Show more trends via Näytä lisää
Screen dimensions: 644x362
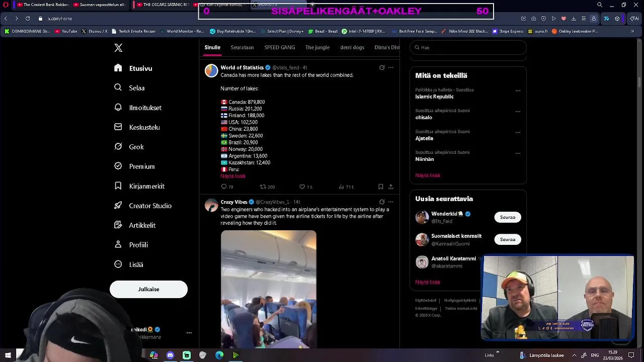click(428, 175)
